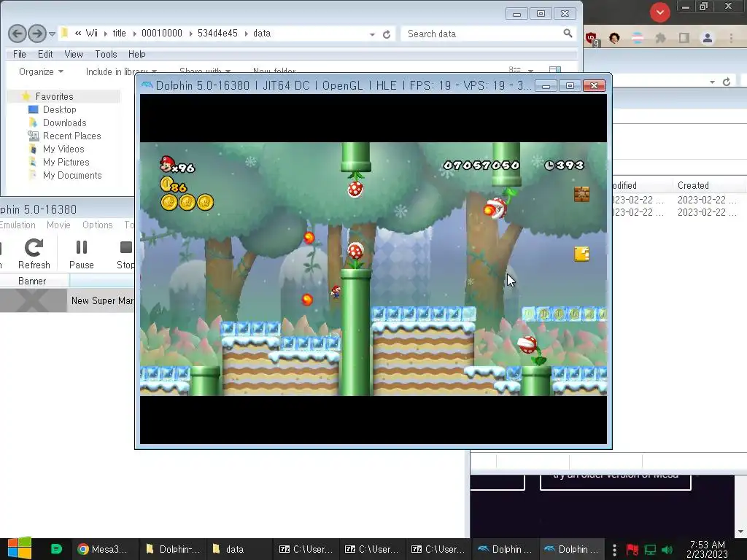Viewport: 747px width, 560px height.
Task: Expand the chevron after 534d4e45 breadcrumb
Action: (x=247, y=34)
